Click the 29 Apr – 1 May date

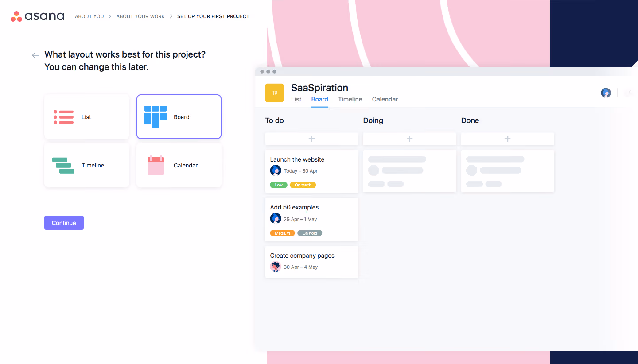click(x=300, y=219)
